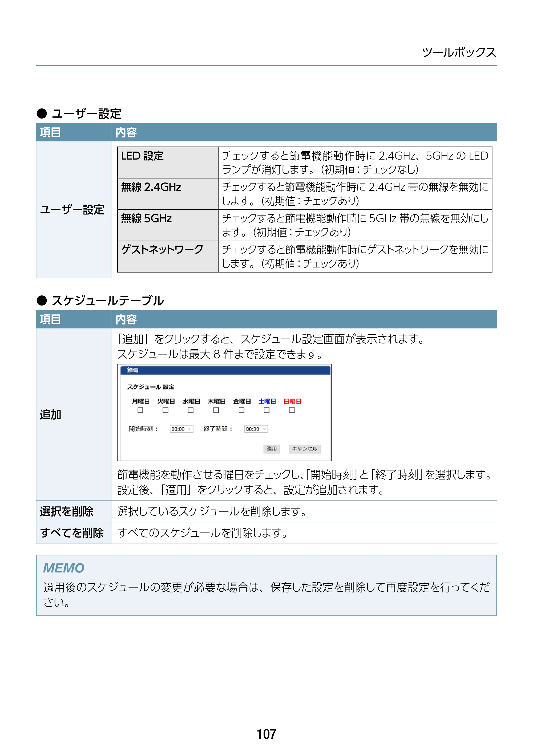
Task: Click the 無線 5GHz table cell
Action: 168,225
